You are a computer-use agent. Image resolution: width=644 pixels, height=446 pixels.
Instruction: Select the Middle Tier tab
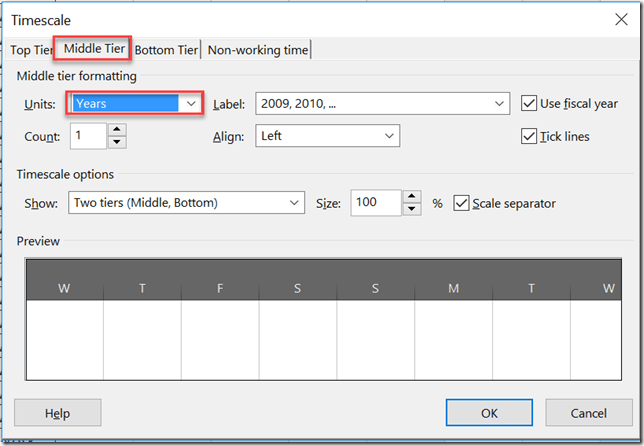pyautogui.click(x=93, y=49)
